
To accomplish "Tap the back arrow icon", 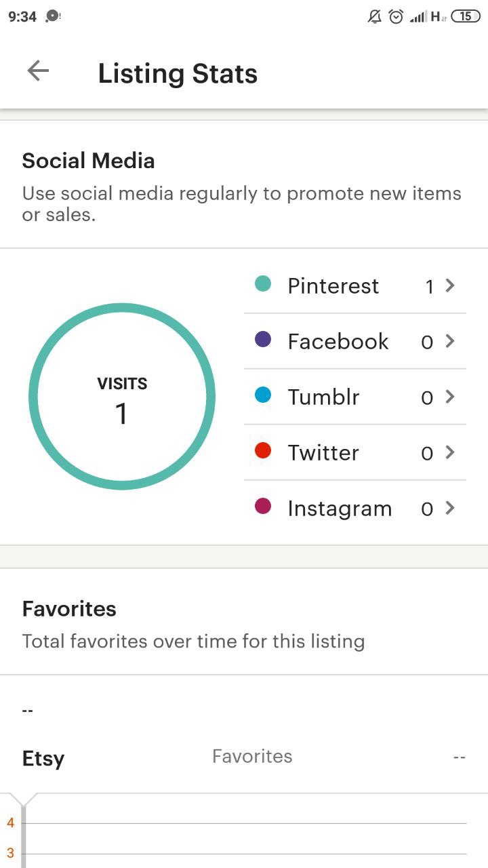I will coord(38,71).
